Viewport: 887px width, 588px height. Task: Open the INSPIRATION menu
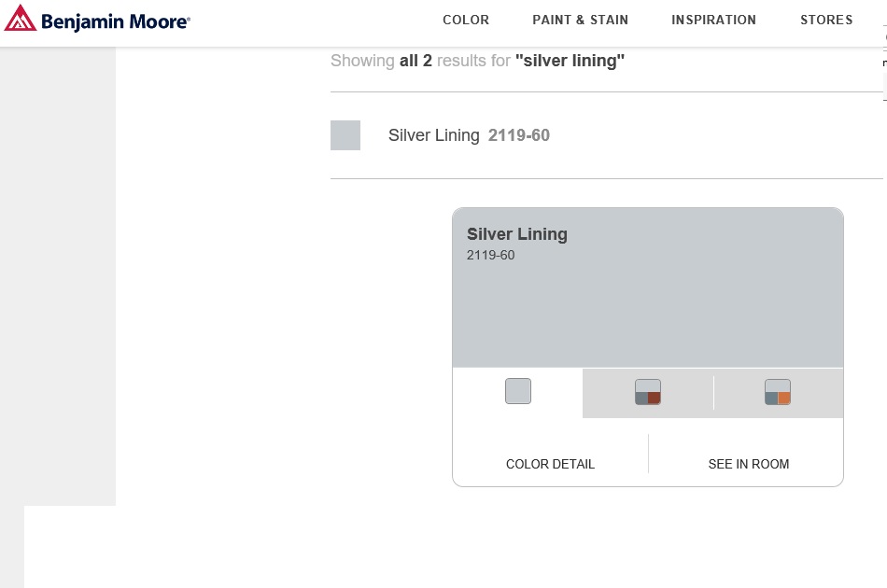tap(713, 20)
